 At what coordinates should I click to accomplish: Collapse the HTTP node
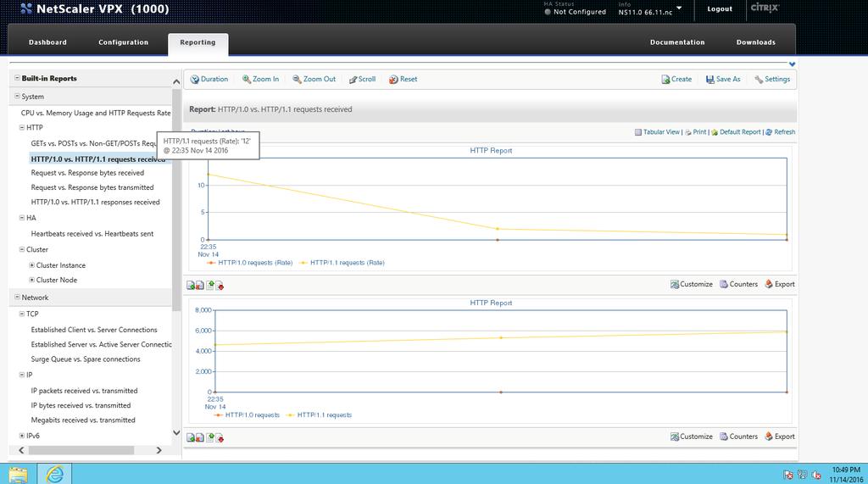tap(22, 127)
